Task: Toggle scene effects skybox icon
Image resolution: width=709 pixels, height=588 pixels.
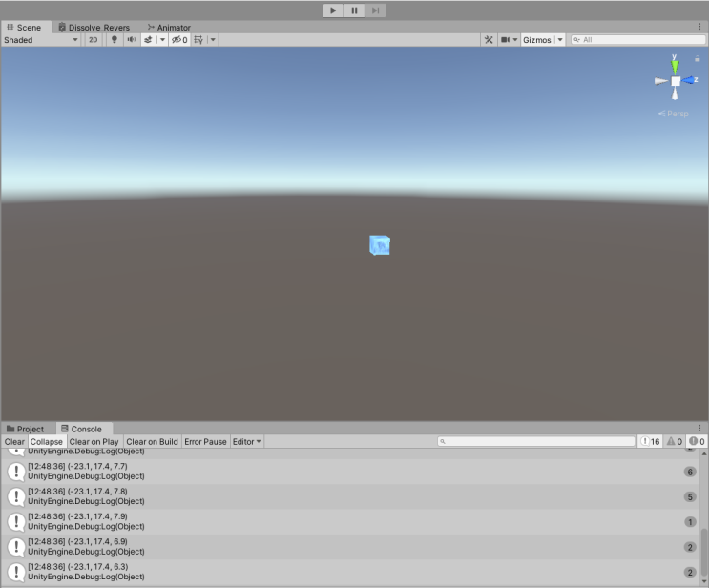Action: click(x=148, y=40)
